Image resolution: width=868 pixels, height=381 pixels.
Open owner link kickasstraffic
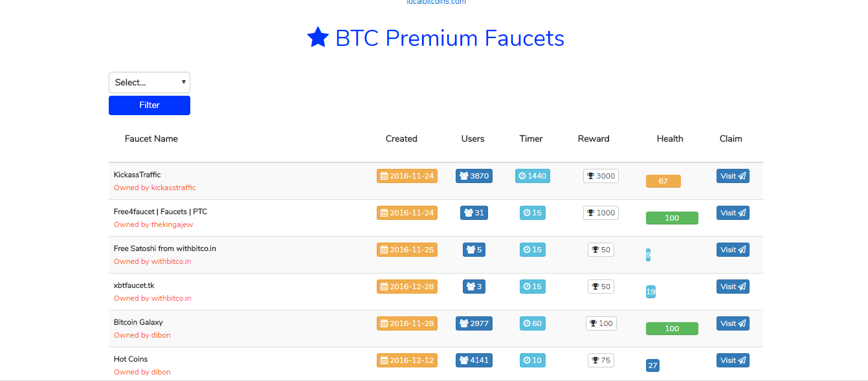click(173, 188)
